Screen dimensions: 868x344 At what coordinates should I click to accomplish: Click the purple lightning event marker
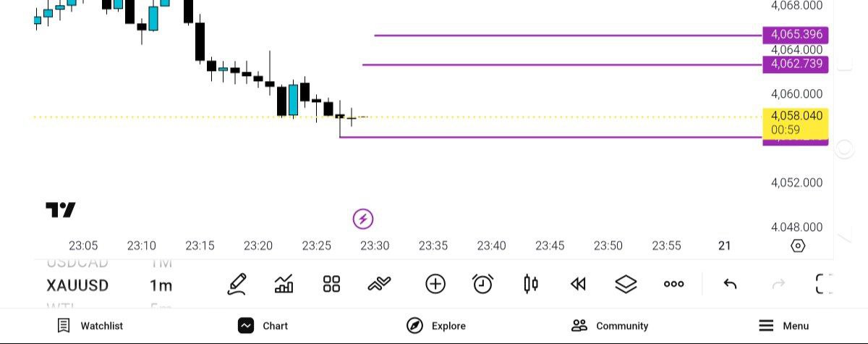point(363,218)
